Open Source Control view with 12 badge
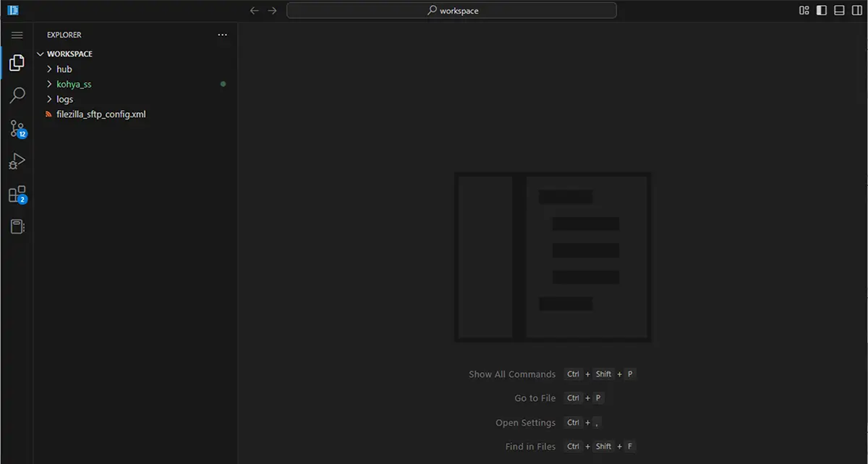The width and height of the screenshot is (868, 464). click(x=17, y=129)
